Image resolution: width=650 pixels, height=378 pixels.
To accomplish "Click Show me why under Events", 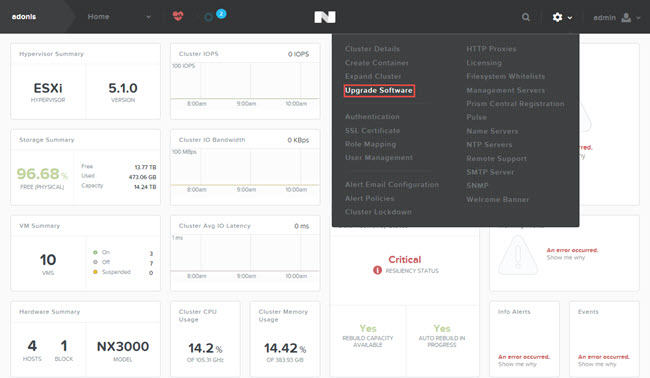I will coord(597,364).
